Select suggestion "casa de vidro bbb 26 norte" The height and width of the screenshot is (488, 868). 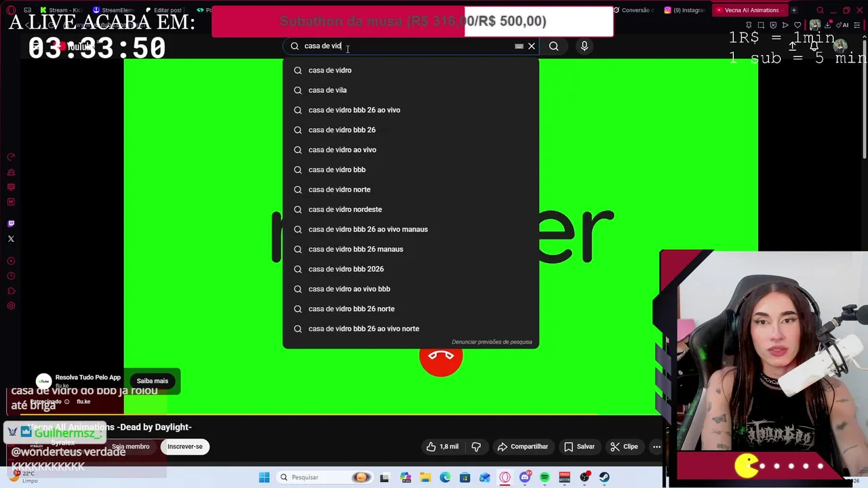pos(411,308)
